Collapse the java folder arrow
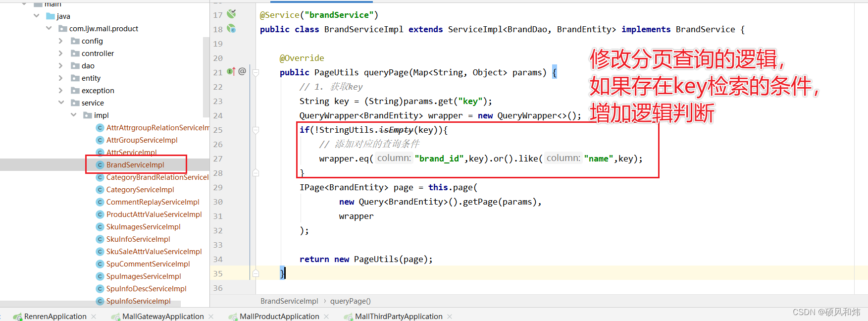Image resolution: width=868 pixels, height=321 pixels. coord(36,16)
